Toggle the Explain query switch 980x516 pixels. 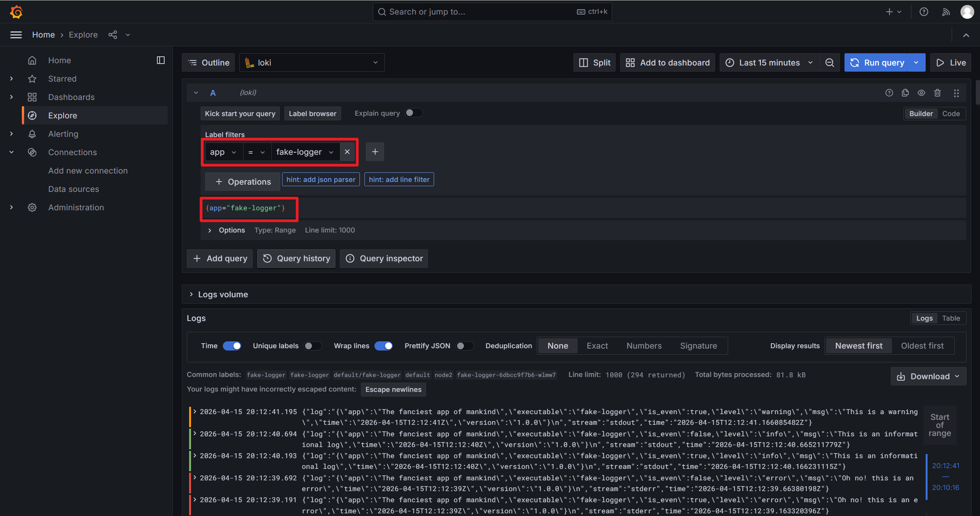(413, 113)
